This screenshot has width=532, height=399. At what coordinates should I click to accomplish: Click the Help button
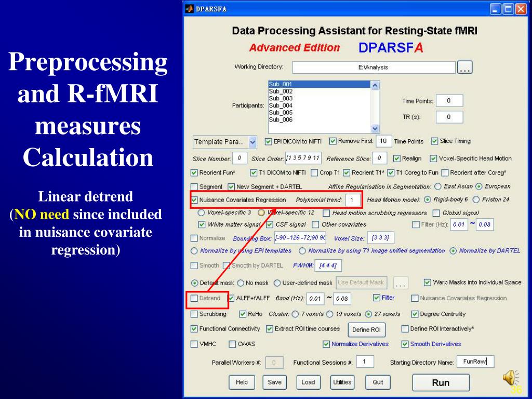click(x=242, y=382)
